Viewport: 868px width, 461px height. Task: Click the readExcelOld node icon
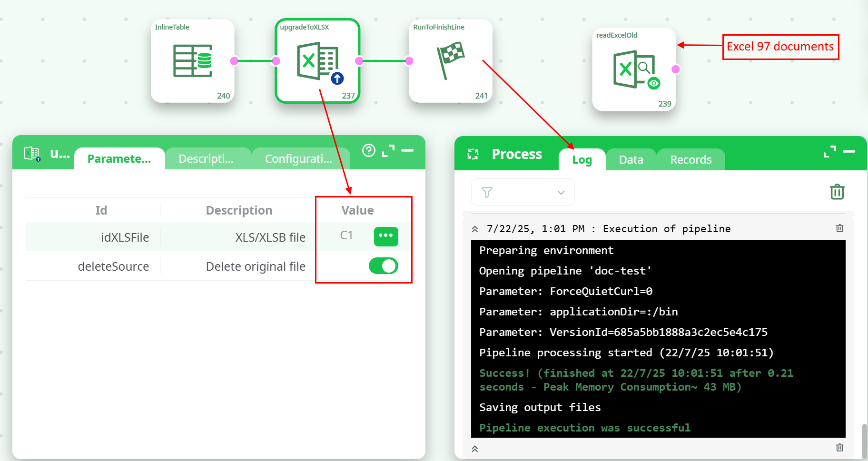click(634, 69)
